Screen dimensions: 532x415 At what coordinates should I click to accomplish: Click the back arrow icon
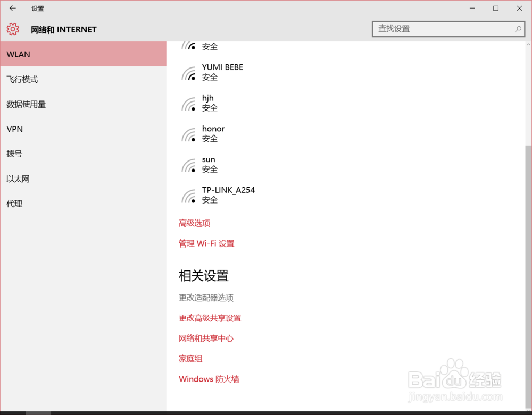12,9
